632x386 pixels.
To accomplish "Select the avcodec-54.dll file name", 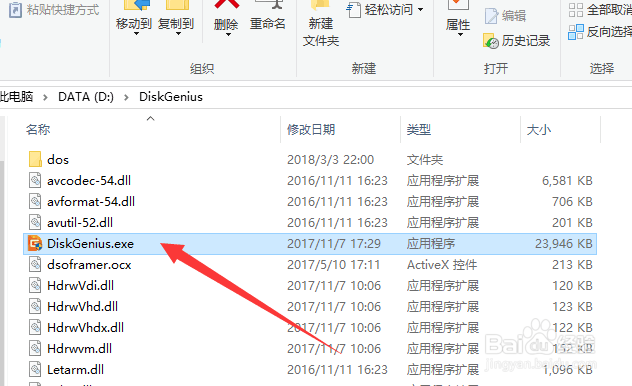I will pos(89,181).
